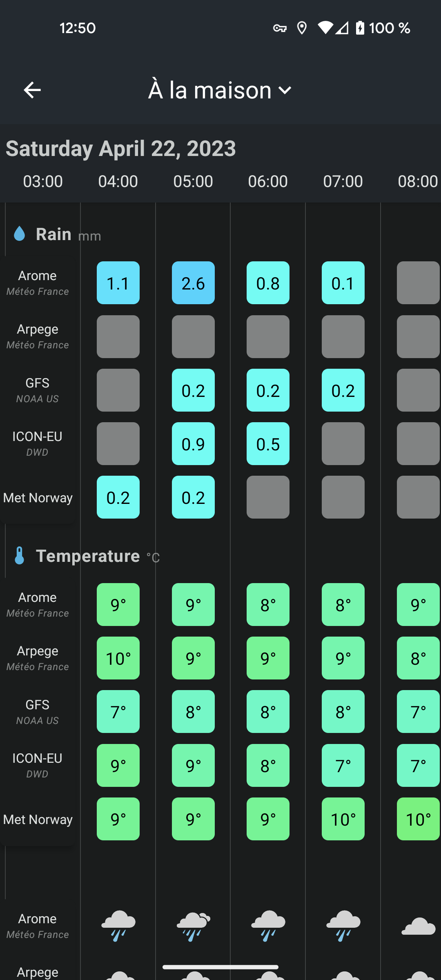Tap the Rain water drop icon
Image resolution: width=441 pixels, height=980 pixels.
pyautogui.click(x=20, y=234)
